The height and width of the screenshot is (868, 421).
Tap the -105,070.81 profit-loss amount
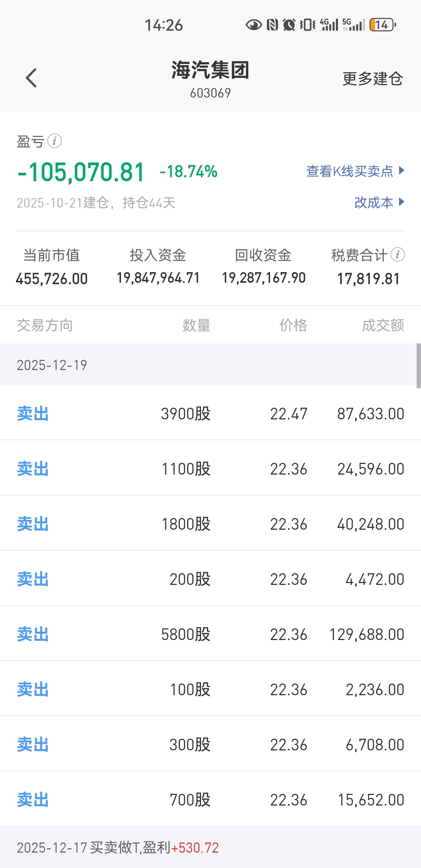click(81, 172)
